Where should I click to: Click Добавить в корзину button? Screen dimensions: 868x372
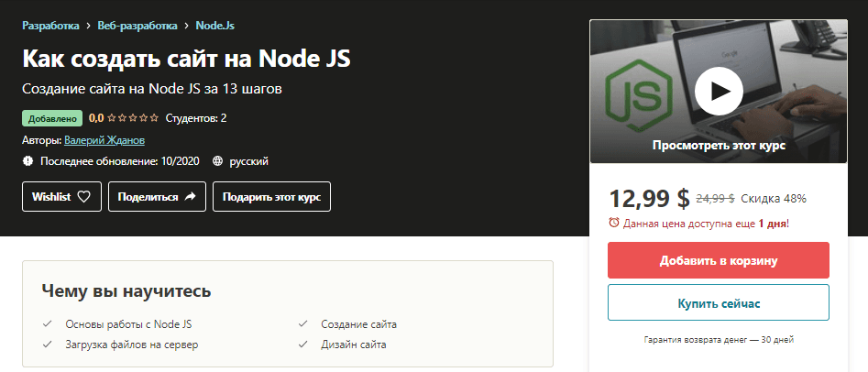(x=718, y=260)
